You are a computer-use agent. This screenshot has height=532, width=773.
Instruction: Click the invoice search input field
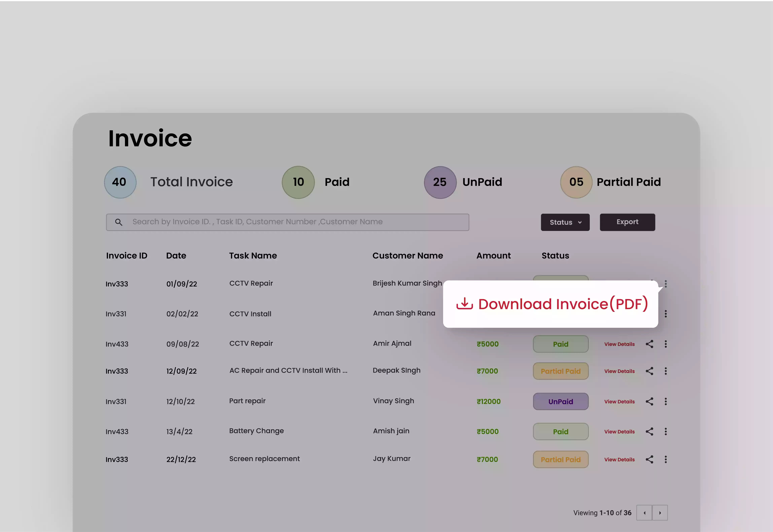click(x=288, y=222)
